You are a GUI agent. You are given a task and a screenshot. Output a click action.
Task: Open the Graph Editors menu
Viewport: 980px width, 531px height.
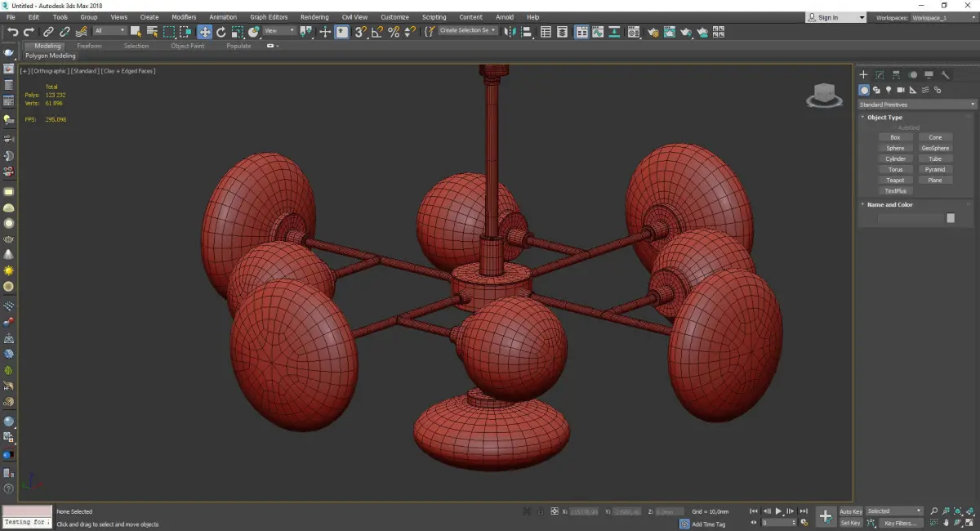(x=269, y=17)
